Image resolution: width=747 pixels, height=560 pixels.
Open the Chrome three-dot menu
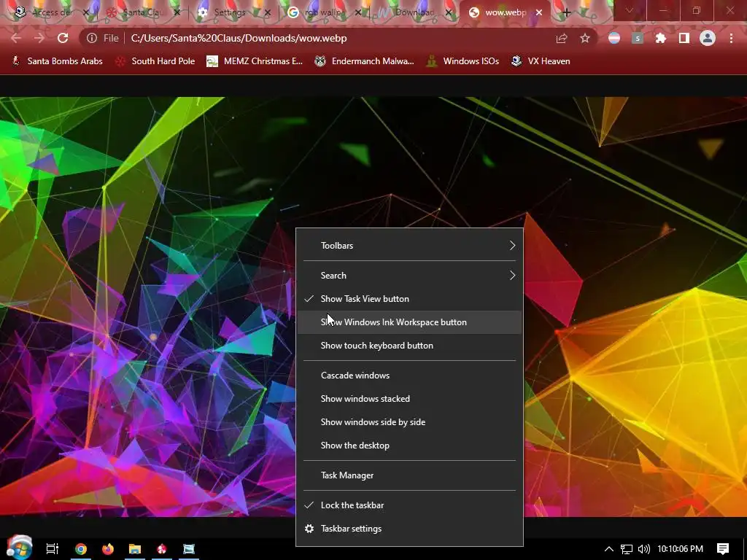(x=731, y=38)
